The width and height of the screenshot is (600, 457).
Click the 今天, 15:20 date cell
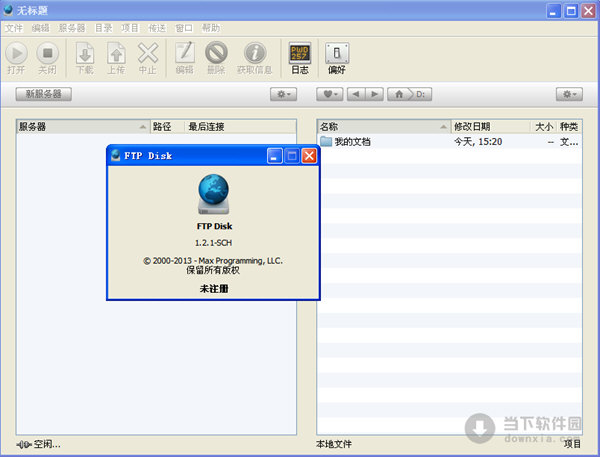(478, 142)
